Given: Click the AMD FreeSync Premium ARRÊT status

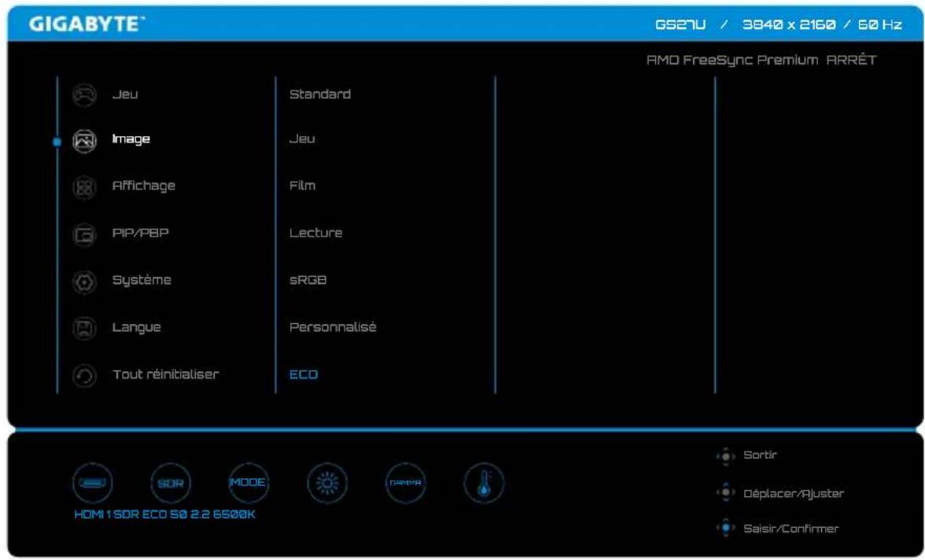Looking at the screenshot, I should pyautogui.click(x=761, y=61).
